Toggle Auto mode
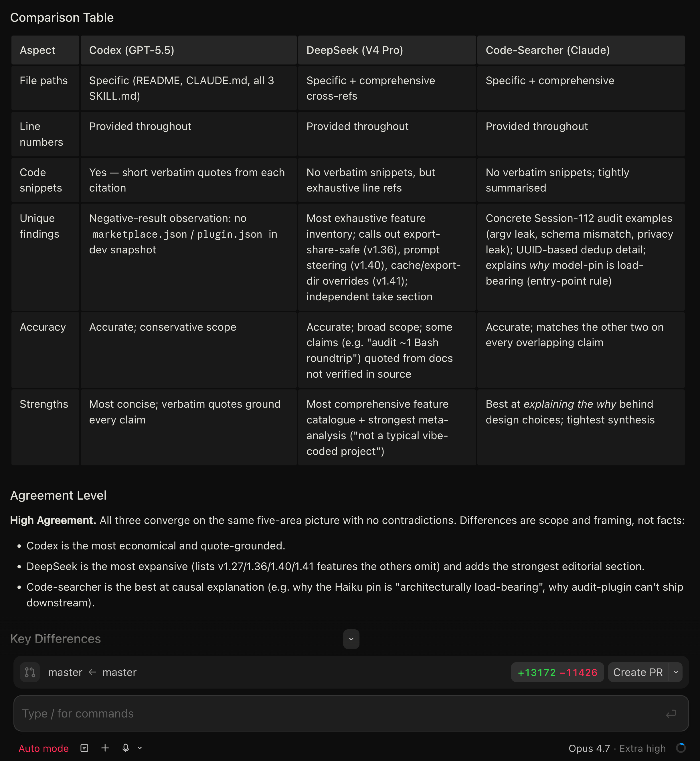This screenshot has width=700, height=761. coord(43,748)
